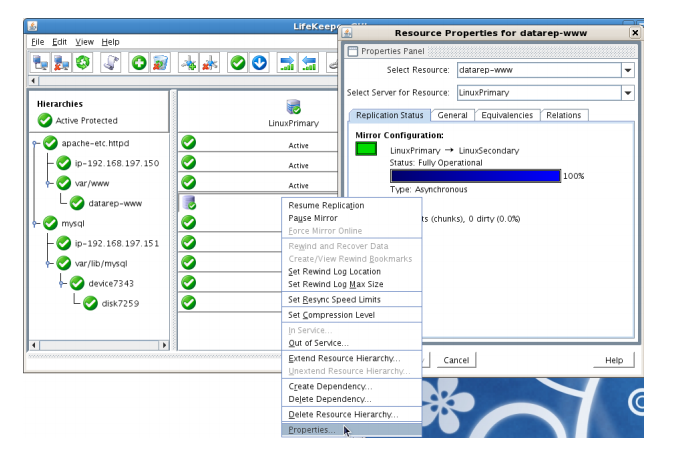677x458 pixels.
Task: Click the blue 100% resync progress bar
Action: point(475,176)
